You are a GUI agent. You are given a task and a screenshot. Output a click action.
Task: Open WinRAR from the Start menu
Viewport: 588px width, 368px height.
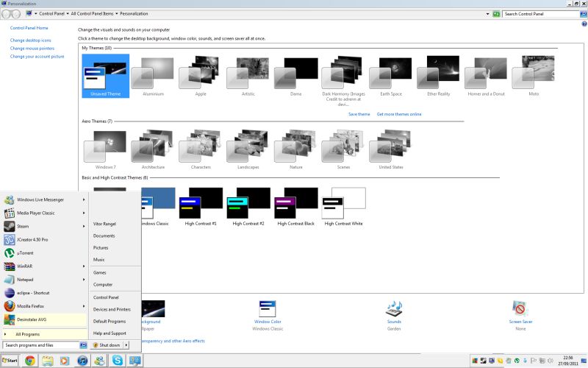pos(44,266)
